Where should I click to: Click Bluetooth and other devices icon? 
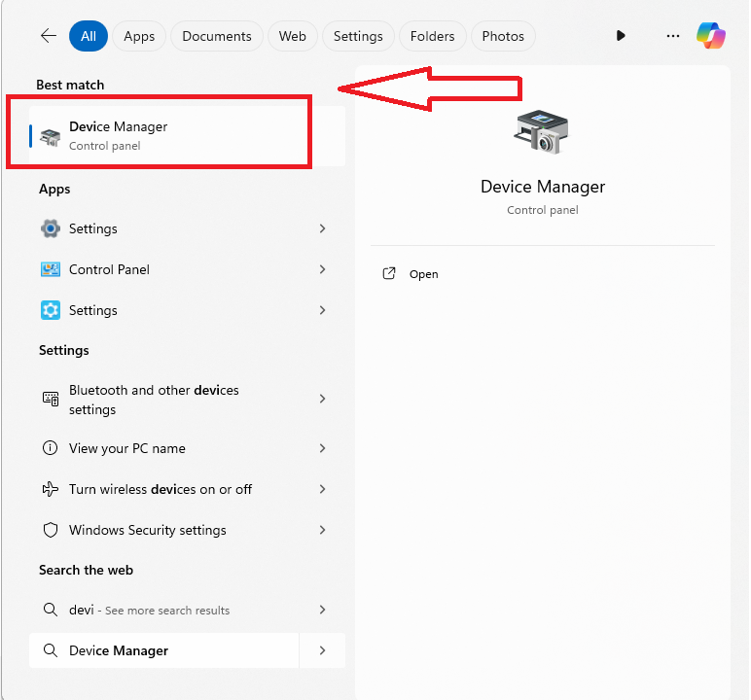(51, 399)
